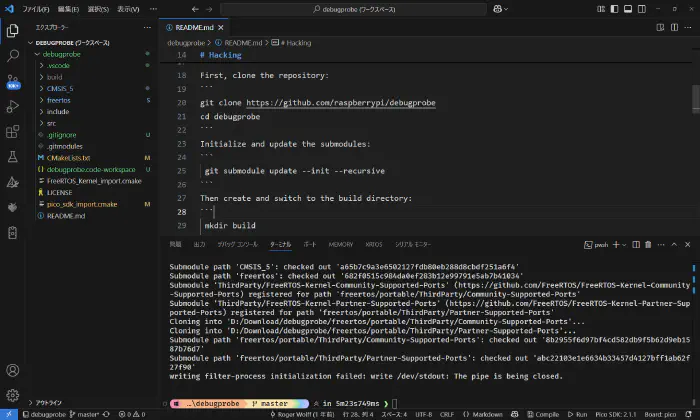Open the CMake triangle icon view
700x420 pixels.
click(12, 182)
